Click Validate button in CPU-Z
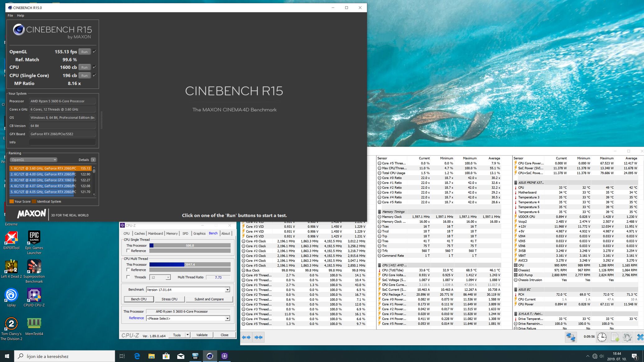 coord(202,335)
